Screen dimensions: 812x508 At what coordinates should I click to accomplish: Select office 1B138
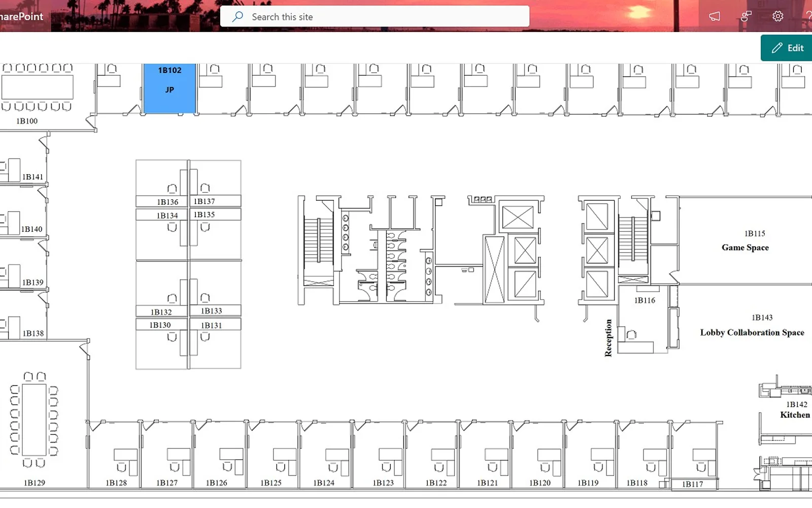coord(33,333)
